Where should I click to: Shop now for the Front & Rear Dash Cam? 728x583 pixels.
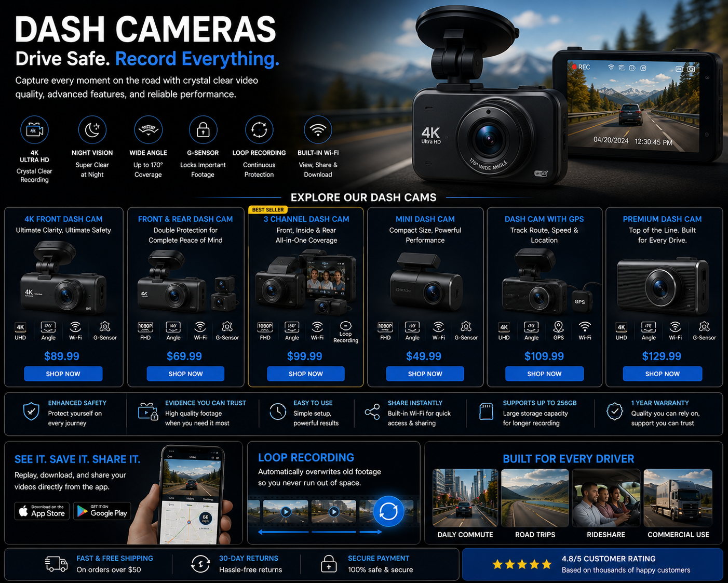point(185,374)
